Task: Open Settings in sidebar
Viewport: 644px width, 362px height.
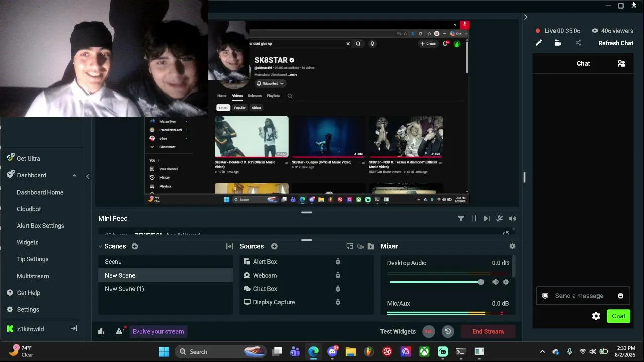Action: [28, 310]
